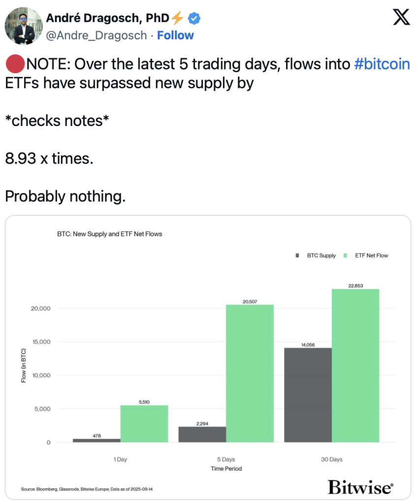
Task: Click the X logo icon
Action: click(401, 17)
